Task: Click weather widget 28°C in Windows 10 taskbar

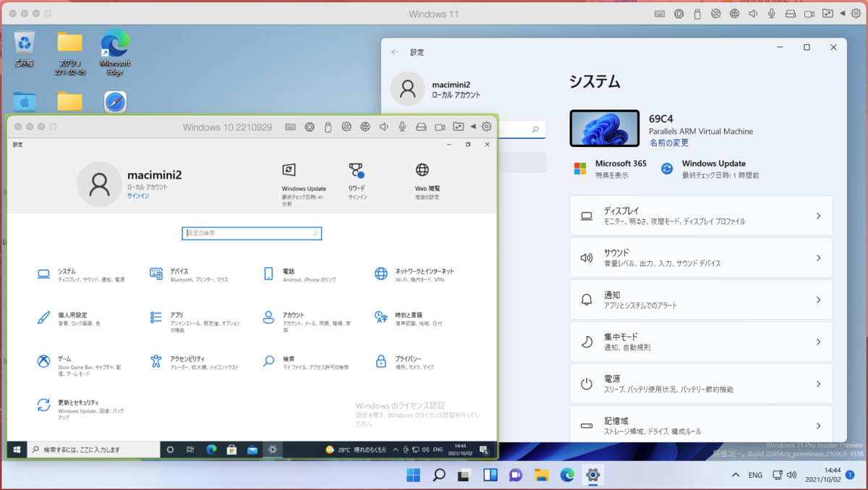Action: (356, 449)
